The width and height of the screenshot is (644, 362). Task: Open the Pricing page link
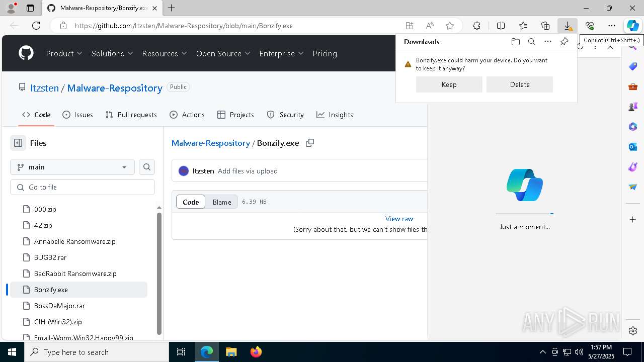325,53
